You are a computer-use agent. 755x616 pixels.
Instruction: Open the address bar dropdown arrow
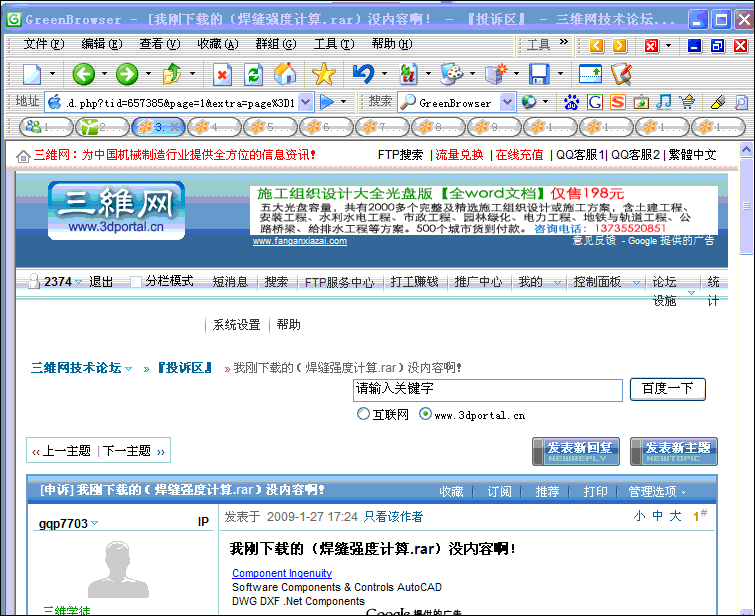(305, 102)
